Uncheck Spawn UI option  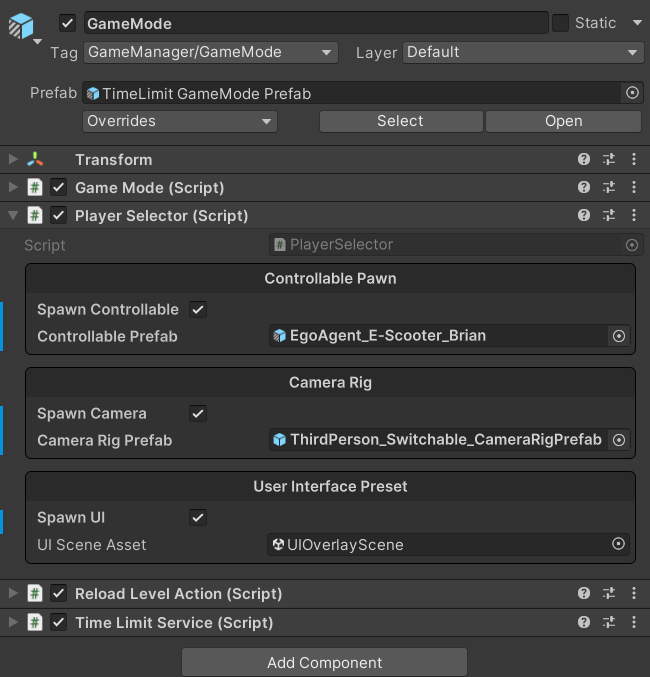coord(198,518)
